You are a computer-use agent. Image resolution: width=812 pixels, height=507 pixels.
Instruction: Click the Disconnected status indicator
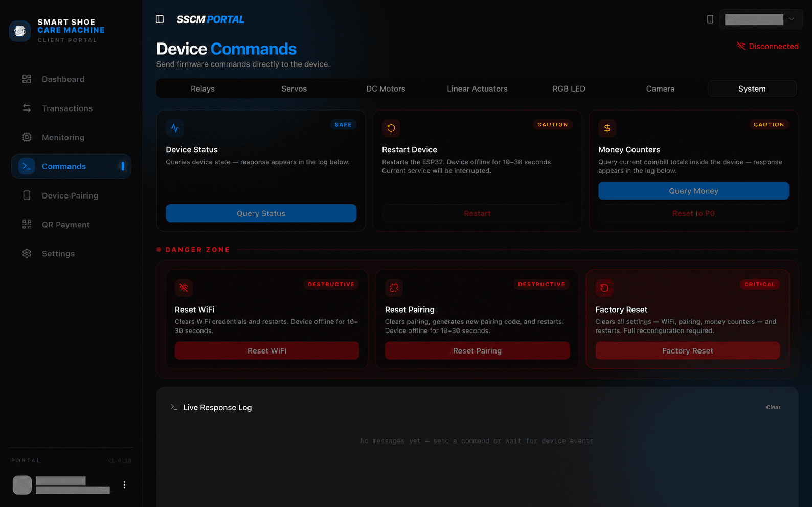coord(768,46)
